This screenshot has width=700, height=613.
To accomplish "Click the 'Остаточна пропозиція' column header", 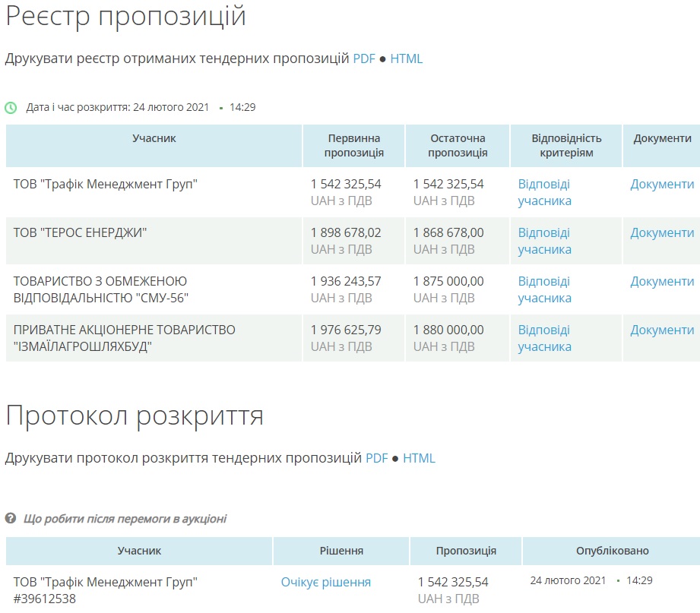I will pyautogui.click(x=458, y=145).
